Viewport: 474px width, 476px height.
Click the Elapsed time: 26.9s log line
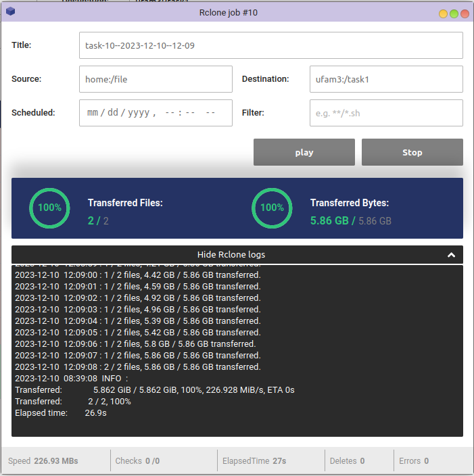61,413
